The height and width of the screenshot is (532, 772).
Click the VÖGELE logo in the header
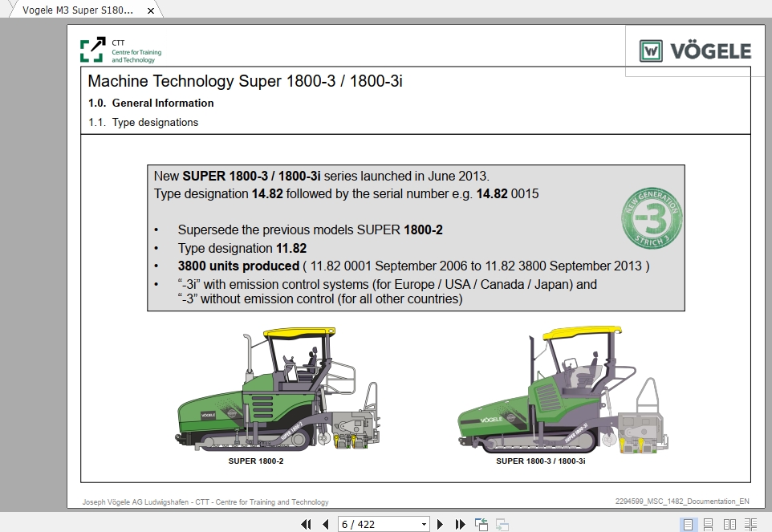[695, 49]
